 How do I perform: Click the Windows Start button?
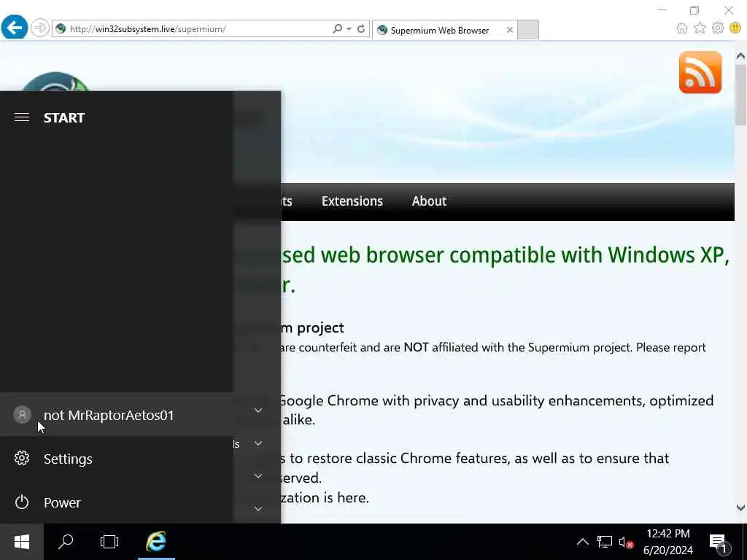22,542
